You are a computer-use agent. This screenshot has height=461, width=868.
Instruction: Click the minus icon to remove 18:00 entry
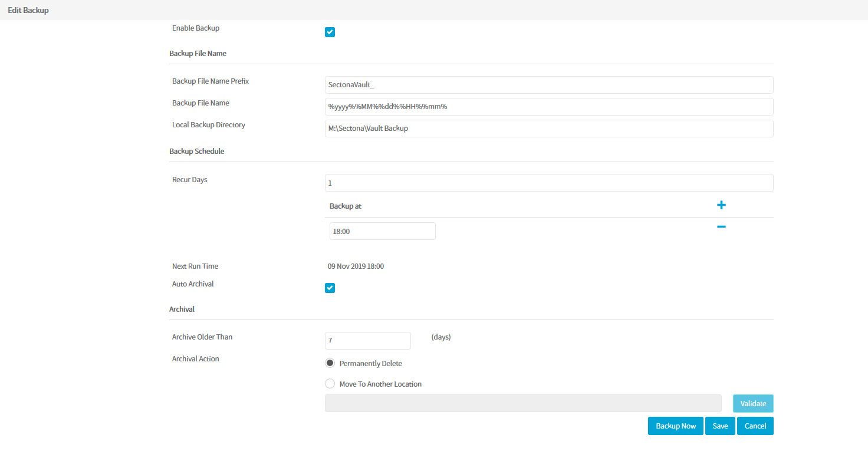(x=721, y=227)
